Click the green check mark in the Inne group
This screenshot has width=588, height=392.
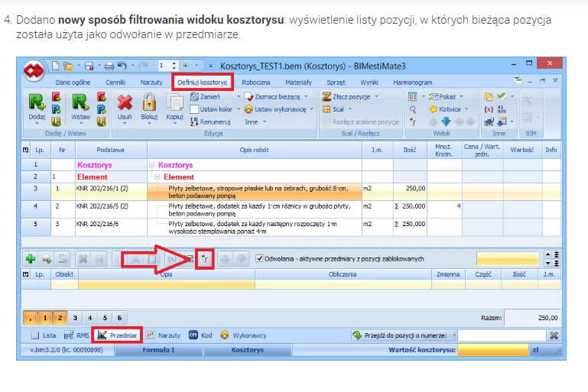coord(502,96)
